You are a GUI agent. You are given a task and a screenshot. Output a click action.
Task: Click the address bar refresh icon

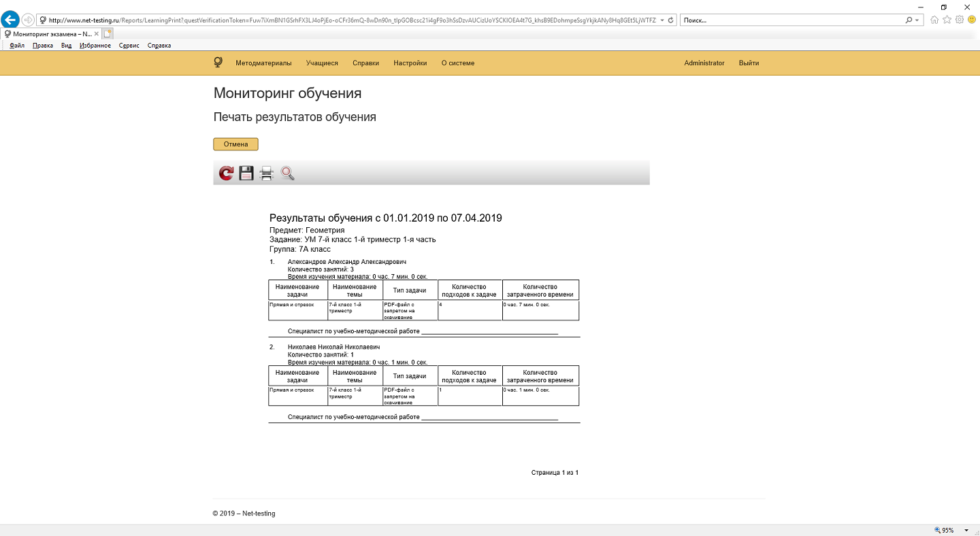tap(671, 20)
